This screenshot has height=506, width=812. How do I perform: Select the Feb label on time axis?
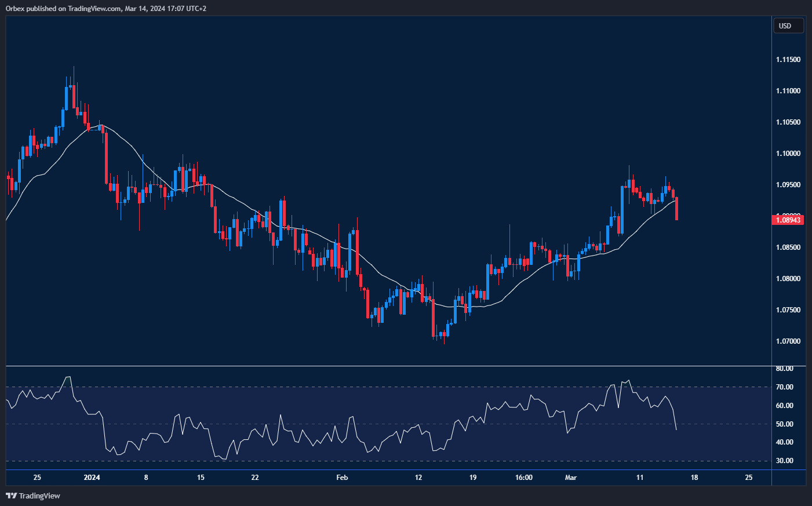[342, 478]
